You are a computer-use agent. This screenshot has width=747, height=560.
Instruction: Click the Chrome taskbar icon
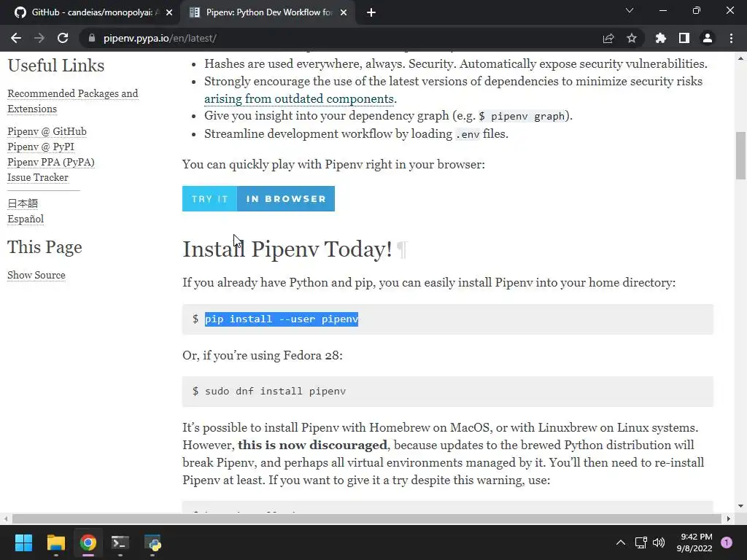pos(88,542)
